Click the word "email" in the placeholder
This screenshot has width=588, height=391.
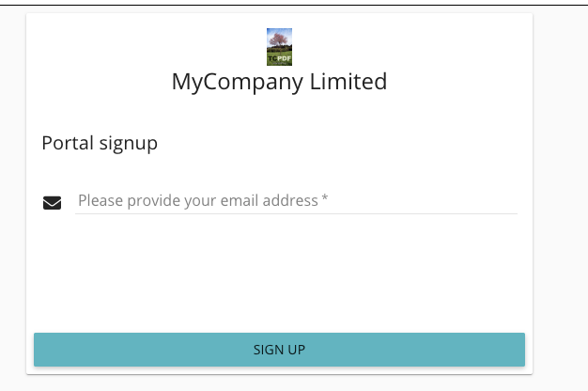coord(239,200)
